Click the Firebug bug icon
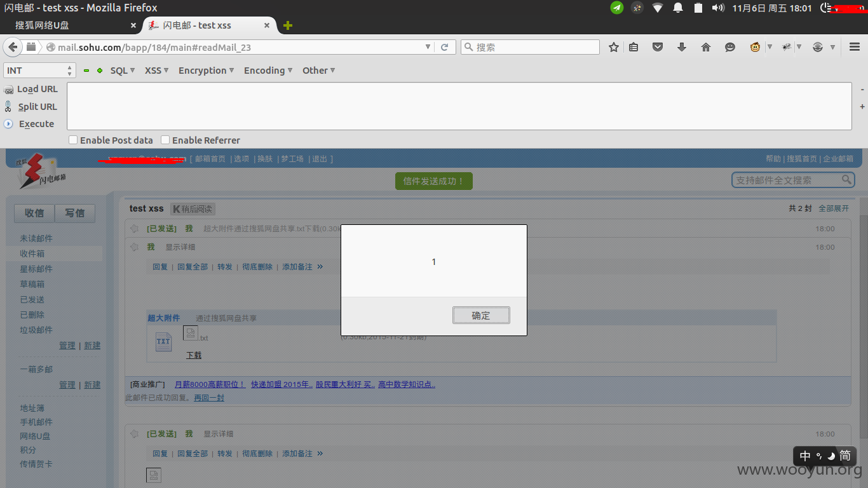Viewport: 868px width, 488px height. pyautogui.click(x=787, y=47)
